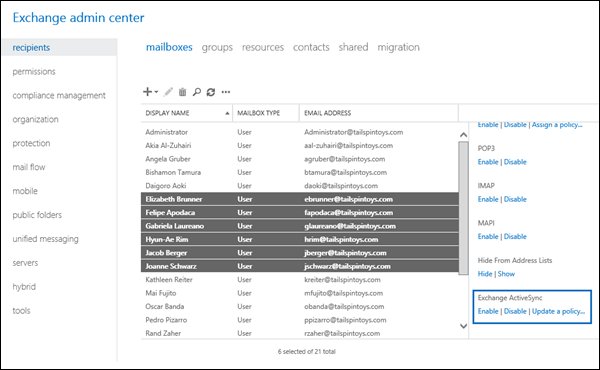Switch to the migration tab
This screenshot has height=370, width=600.
(x=398, y=47)
